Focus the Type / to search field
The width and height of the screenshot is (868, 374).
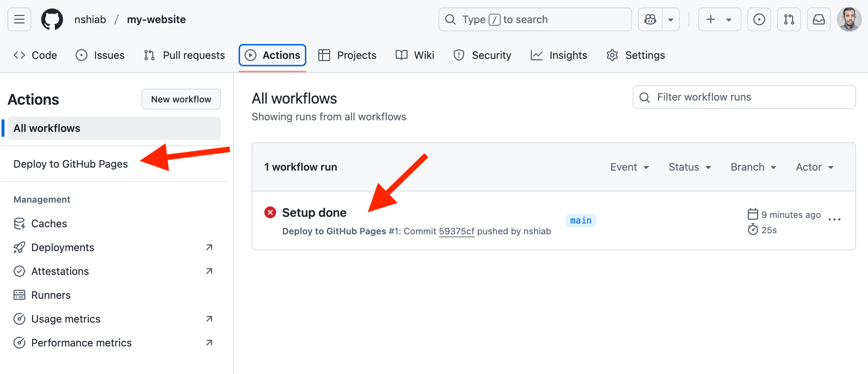(535, 19)
